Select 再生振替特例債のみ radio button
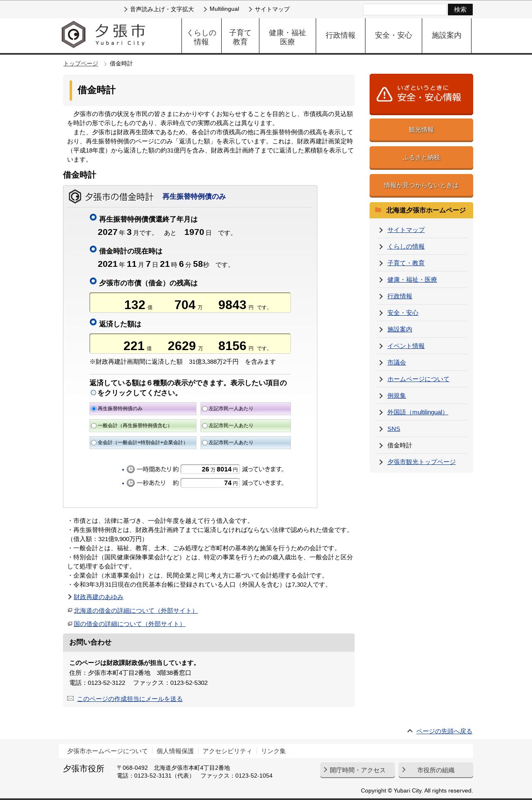The height and width of the screenshot is (800, 532). point(94,408)
